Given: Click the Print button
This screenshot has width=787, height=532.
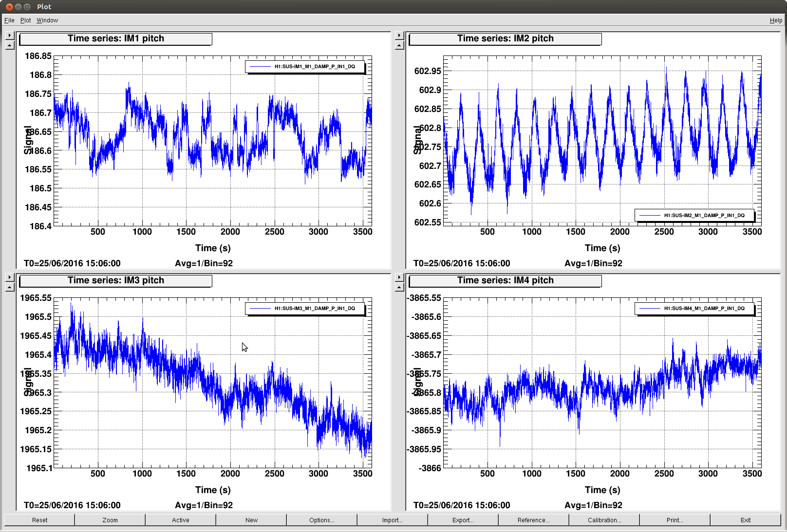Looking at the screenshot, I should tap(675, 520).
